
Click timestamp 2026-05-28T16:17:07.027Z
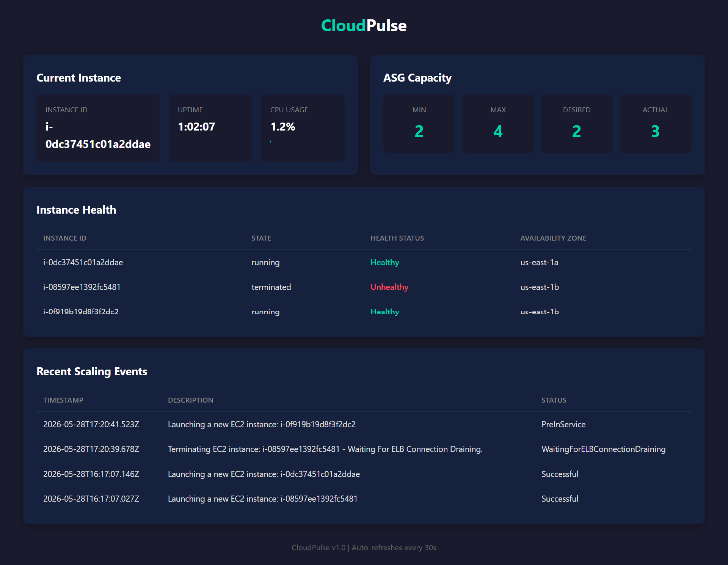(91, 499)
